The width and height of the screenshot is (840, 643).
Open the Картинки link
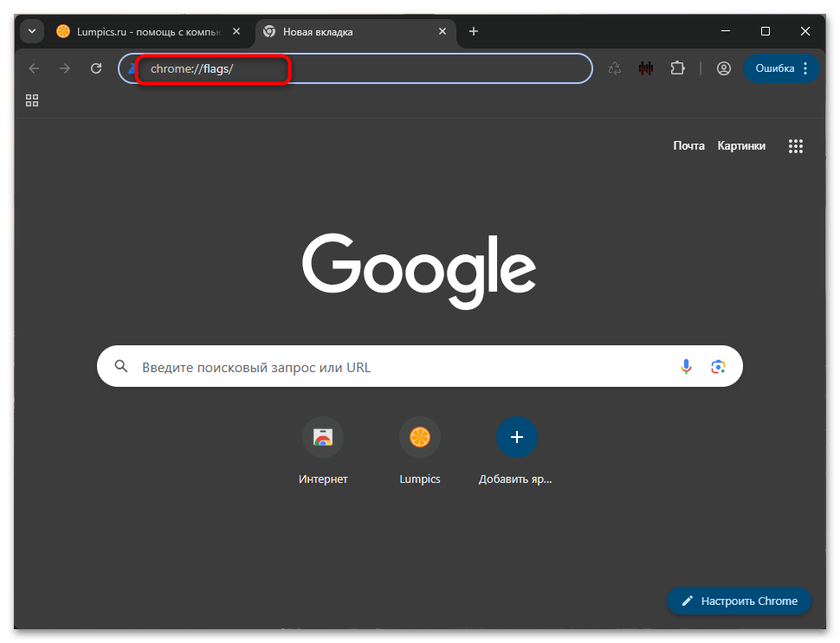coord(741,145)
